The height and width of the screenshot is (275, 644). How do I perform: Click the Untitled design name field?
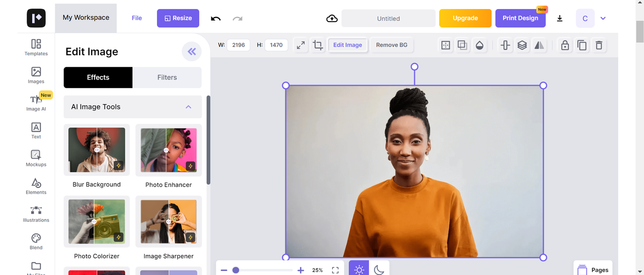point(388,19)
